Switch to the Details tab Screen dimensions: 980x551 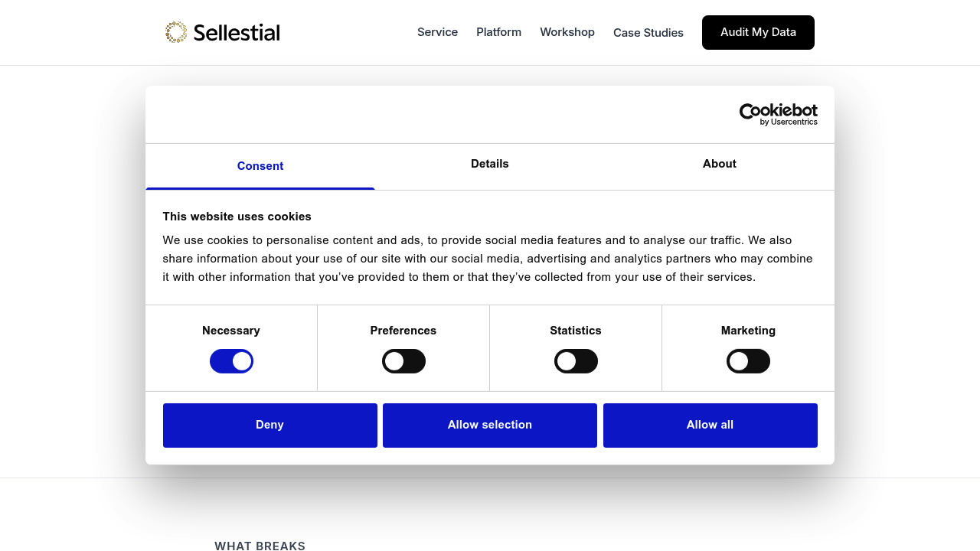[x=489, y=164]
